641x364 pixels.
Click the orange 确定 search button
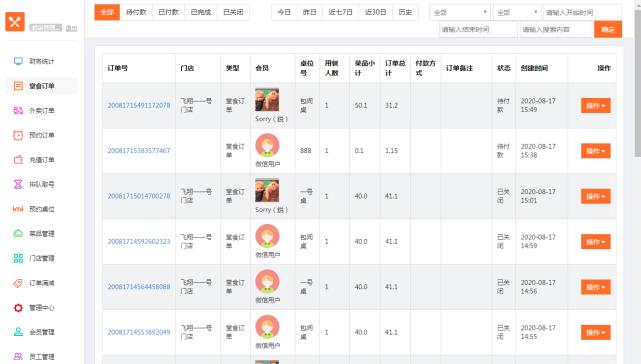coord(608,29)
